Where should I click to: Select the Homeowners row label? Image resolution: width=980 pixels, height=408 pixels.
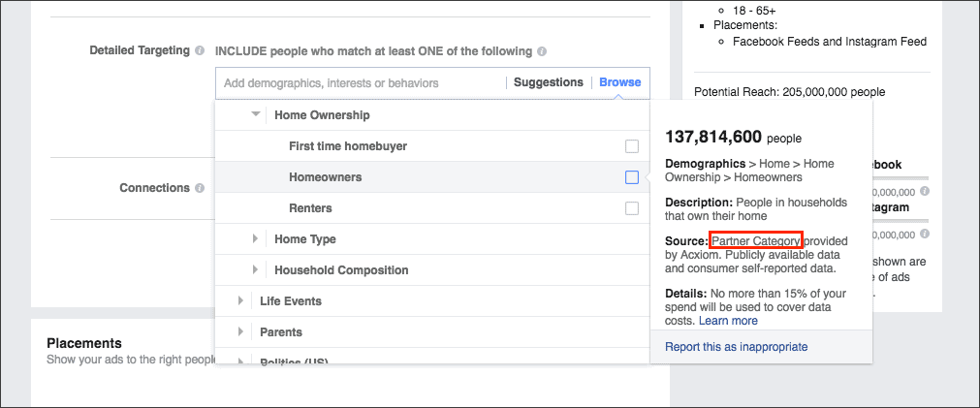pyautogui.click(x=325, y=177)
